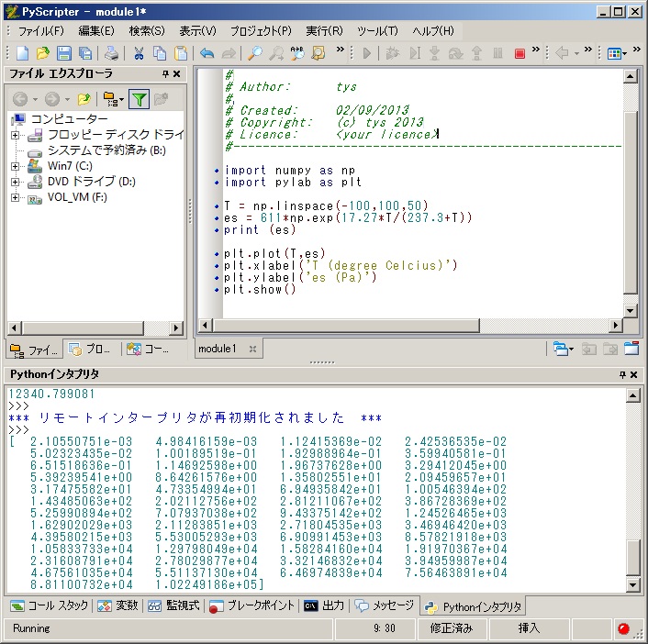Click the New file toolbar icon
The image size is (648, 644).
click(21, 53)
